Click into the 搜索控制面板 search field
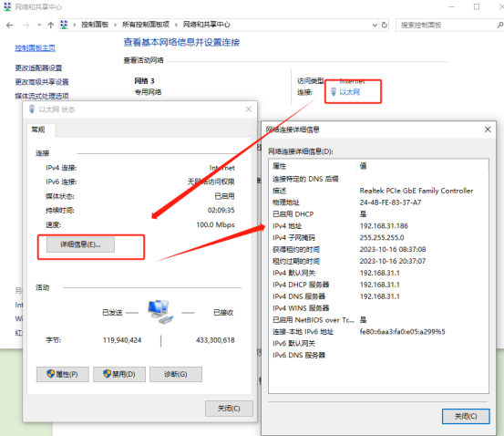This screenshot has height=436, width=504. click(x=447, y=26)
